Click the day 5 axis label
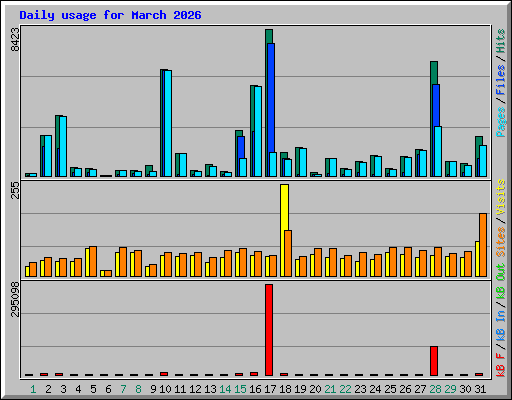 93,389
